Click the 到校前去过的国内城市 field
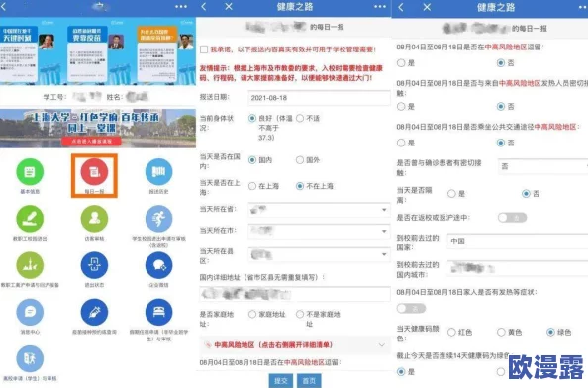Screen dimensions: 588x388 pos(518,269)
